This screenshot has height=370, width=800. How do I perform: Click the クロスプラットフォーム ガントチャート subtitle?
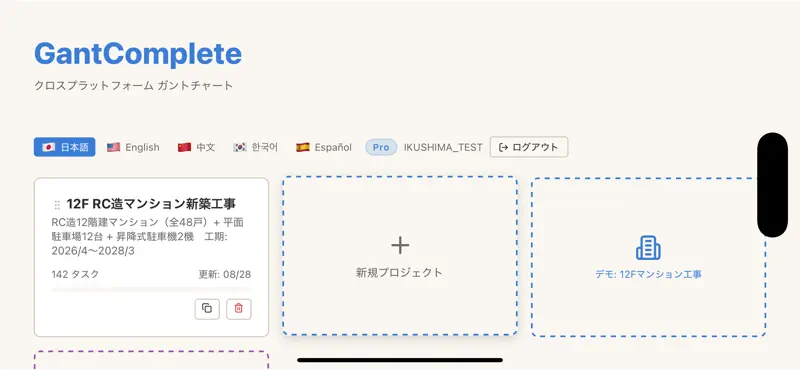click(x=134, y=85)
